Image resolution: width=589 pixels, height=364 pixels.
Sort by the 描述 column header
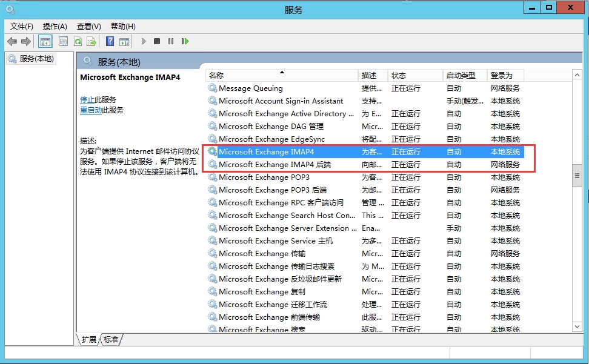tap(373, 76)
